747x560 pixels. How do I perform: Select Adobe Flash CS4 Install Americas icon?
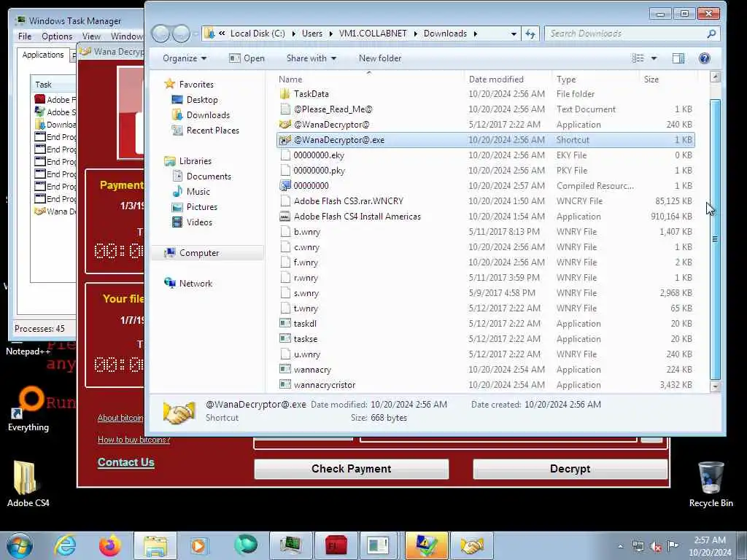[285, 216]
